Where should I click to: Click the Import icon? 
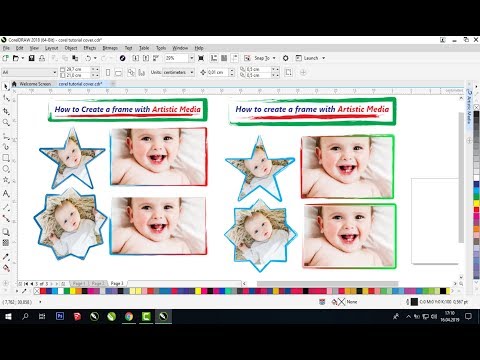tap(135, 58)
